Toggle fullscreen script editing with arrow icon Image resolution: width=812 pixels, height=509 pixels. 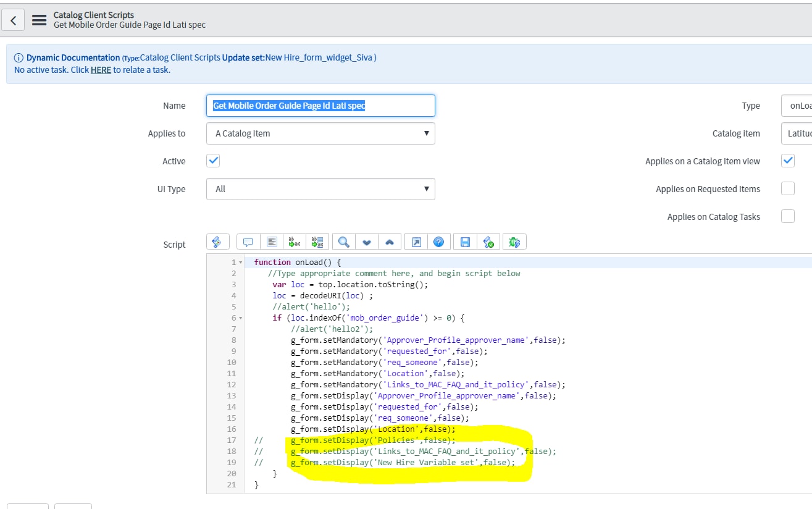[416, 242]
